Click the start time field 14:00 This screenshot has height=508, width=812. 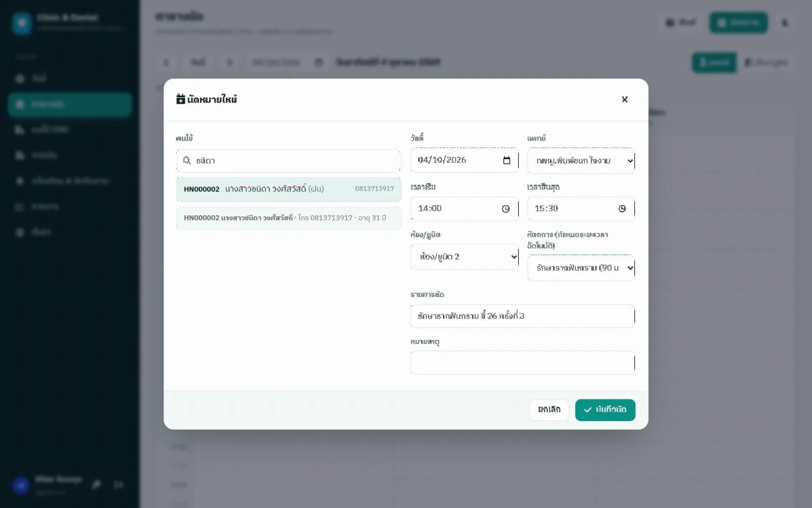pyautogui.click(x=464, y=209)
